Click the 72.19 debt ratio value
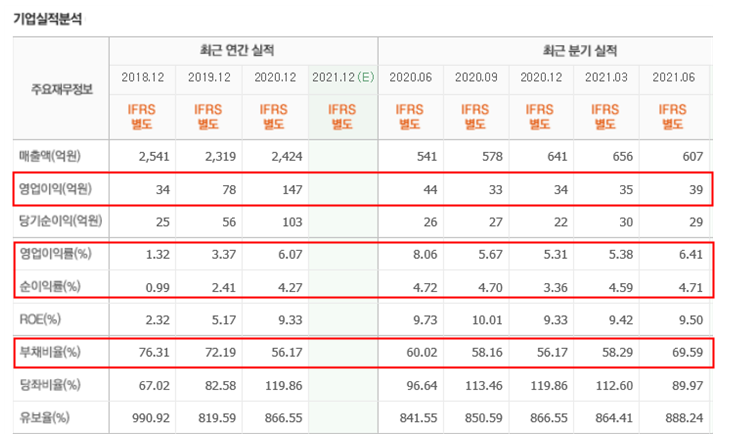Screen dimensions: 731x445 [221, 352]
